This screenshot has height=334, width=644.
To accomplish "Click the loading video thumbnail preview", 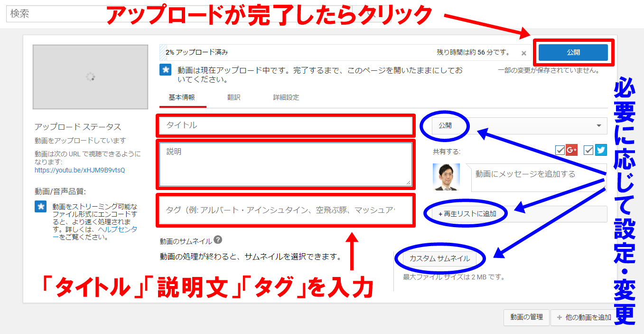I will coord(90,77).
